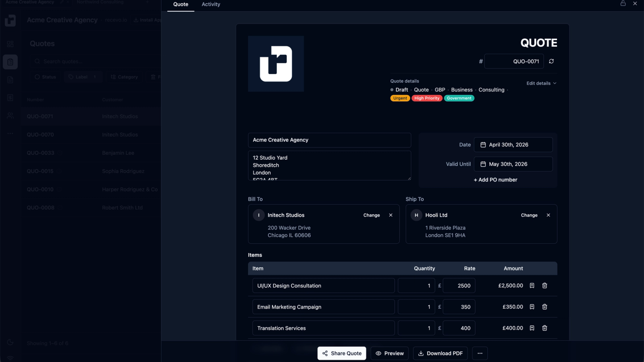644x362 pixels.
Task: Select the Northwind Consulting workspace tab
Action: 100,2
